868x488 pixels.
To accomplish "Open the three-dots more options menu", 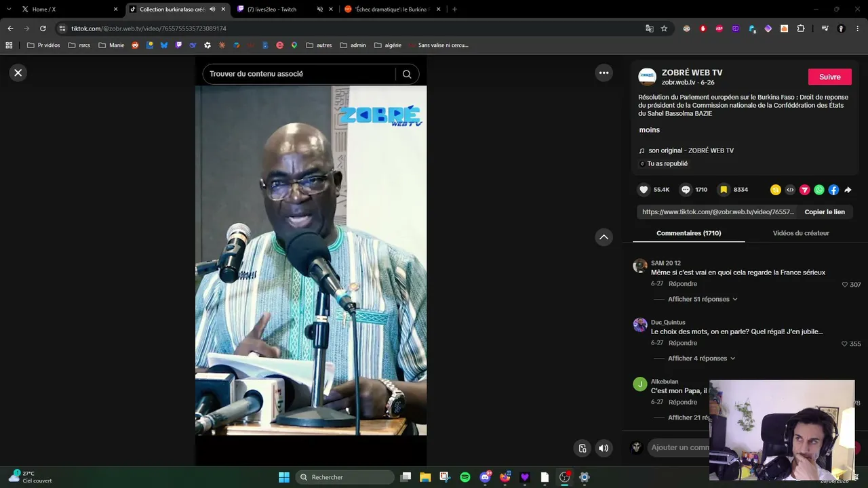I will (604, 73).
